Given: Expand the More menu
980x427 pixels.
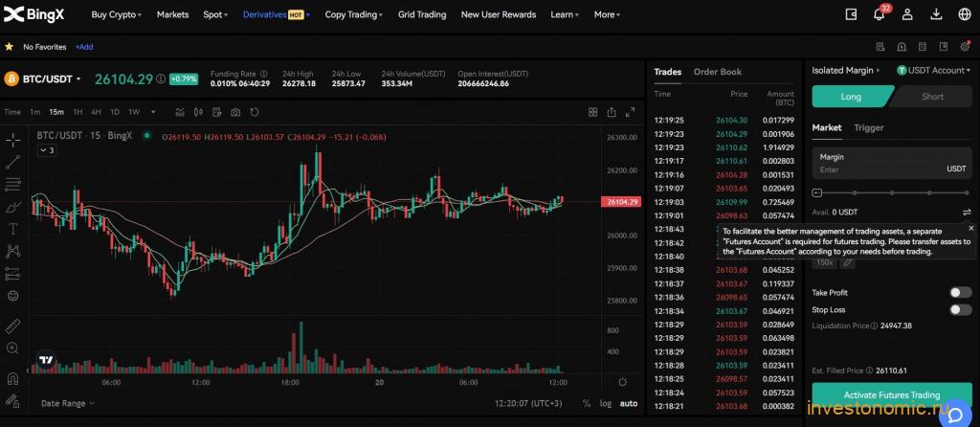Looking at the screenshot, I should (x=607, y=14).
